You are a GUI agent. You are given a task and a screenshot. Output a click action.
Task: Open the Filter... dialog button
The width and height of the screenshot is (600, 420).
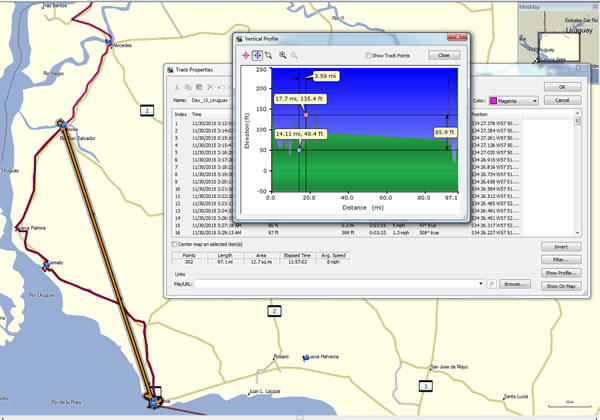pos(561,260)
